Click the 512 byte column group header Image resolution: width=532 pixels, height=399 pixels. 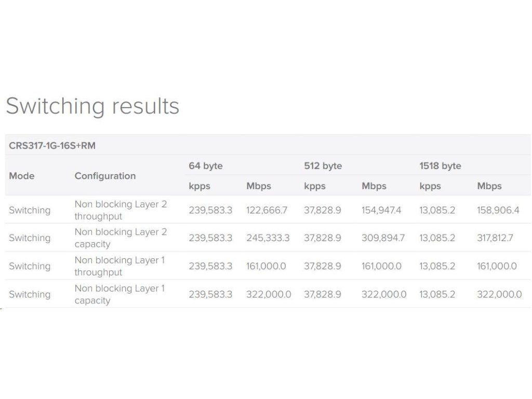323,166
